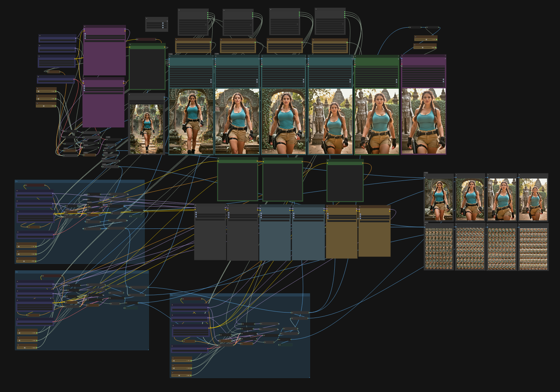Open the small preview of woman on jungle path
Image resolution: width=560 pixels, height=392 pixels.
click(147, 129)
